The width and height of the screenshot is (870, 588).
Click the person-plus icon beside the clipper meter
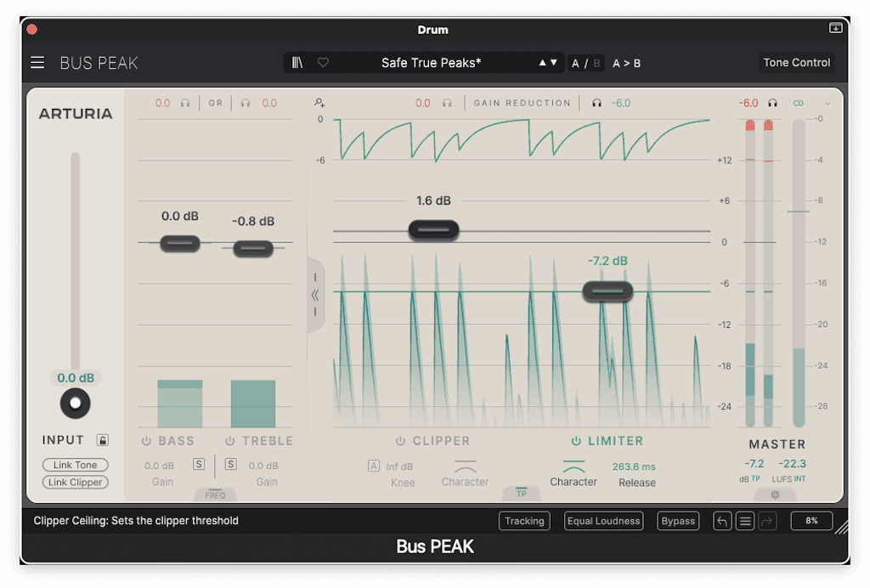click(x=319, y=103)
